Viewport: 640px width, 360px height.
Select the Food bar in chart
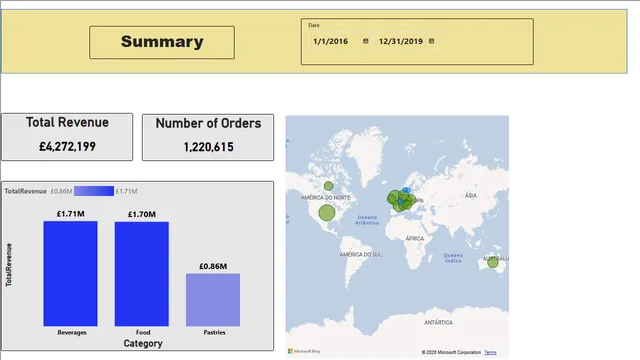pyautogui.click(x=142, y=274)
